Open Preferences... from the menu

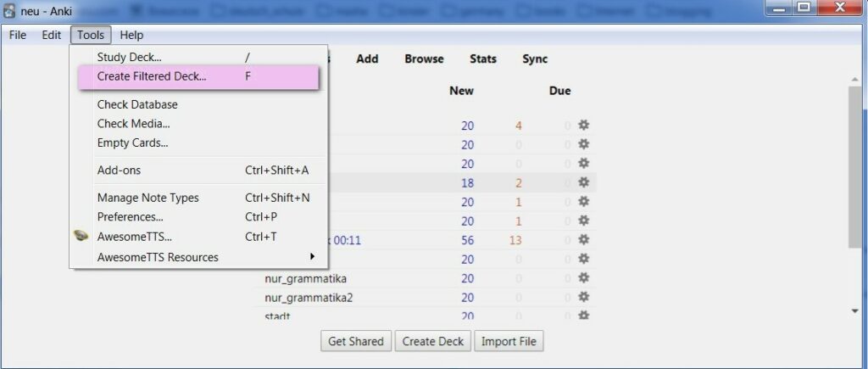[198, 216]
